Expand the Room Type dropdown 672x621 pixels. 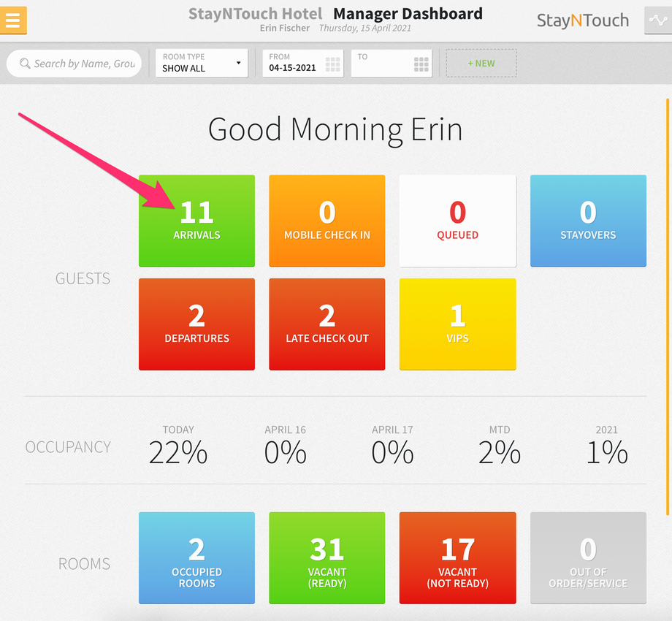tap(202, 63)
